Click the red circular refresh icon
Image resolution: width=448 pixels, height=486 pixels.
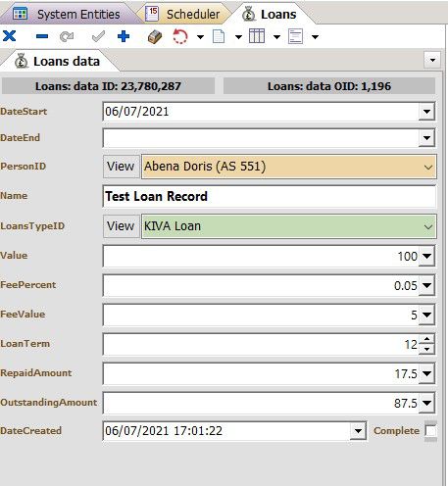[x=180, y=36]
